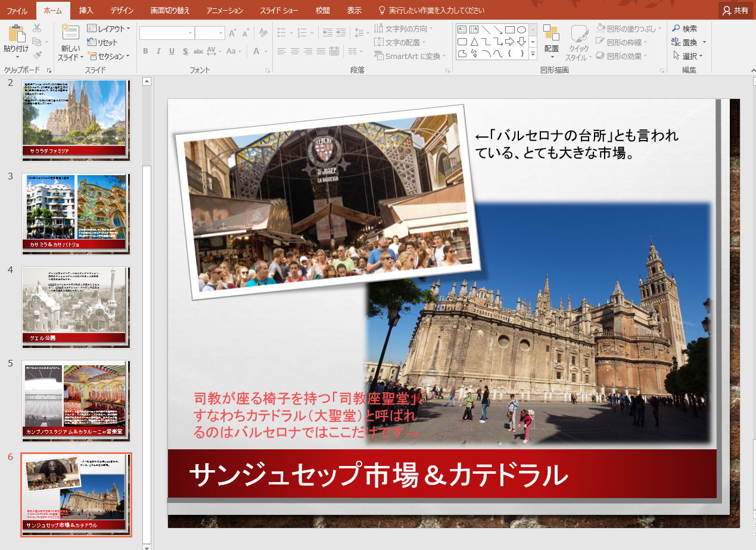This screenshot has width=756, height=550.
Task: Click the Share (共有) button
Action: coord(736,11)
